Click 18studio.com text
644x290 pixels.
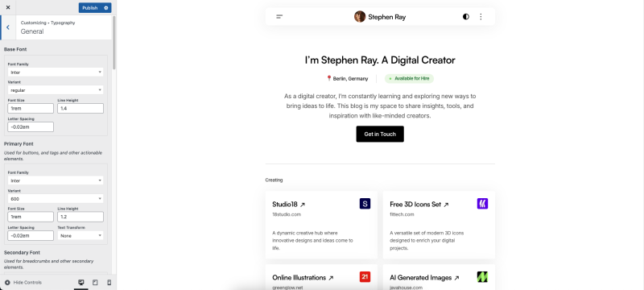click(287, 214)
